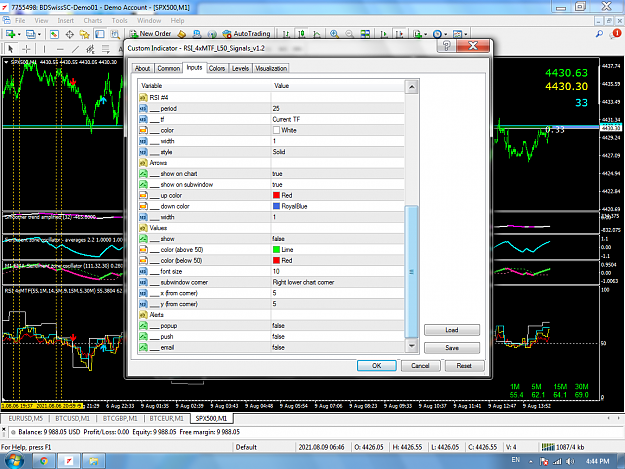Viewport: 625px width, 469px height.
Task: Click the Load button
Action: (x=452, y=330)
